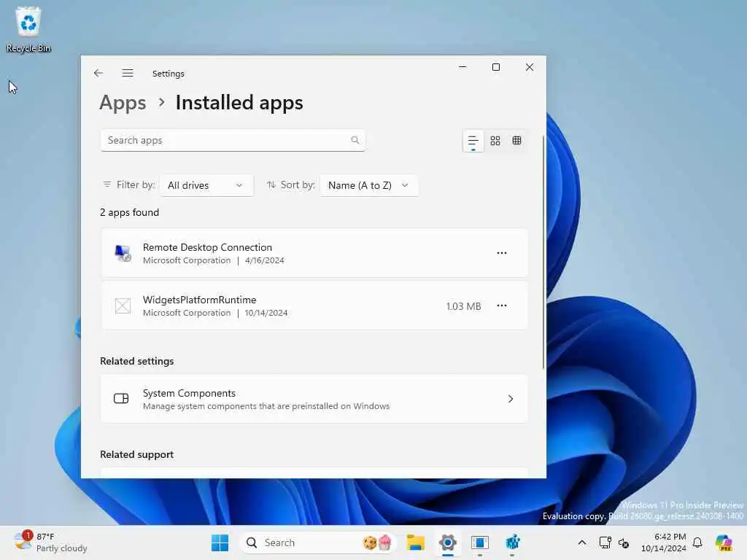Show hidden system tray icons

(581, 542)
